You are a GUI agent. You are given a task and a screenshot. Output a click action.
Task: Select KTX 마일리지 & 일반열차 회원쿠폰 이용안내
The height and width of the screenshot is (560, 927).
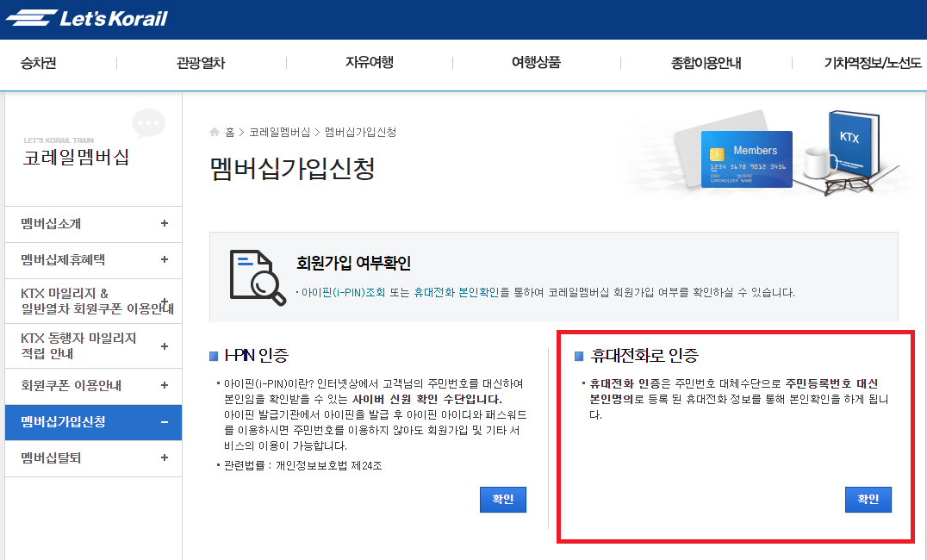pos(97,301)
